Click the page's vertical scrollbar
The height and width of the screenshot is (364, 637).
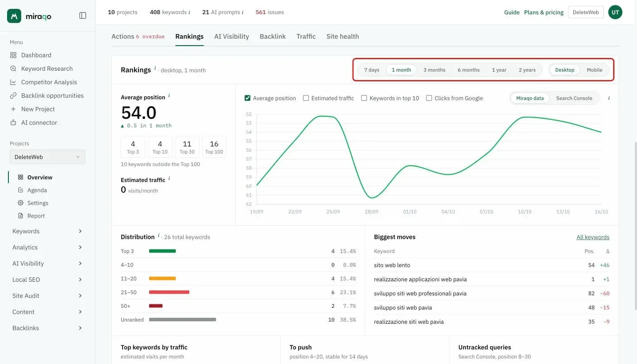pos(635,226)
